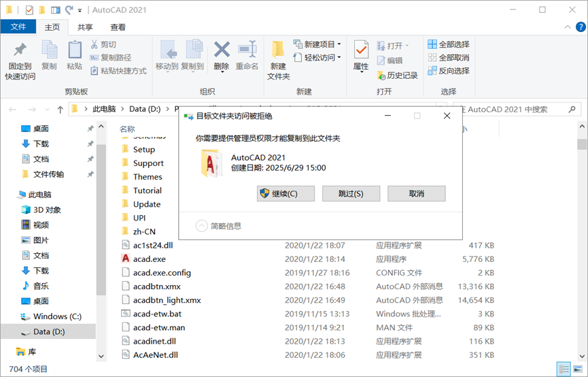
Task: Click Copy path (复制路径)
Action: [x=111, y=57]
